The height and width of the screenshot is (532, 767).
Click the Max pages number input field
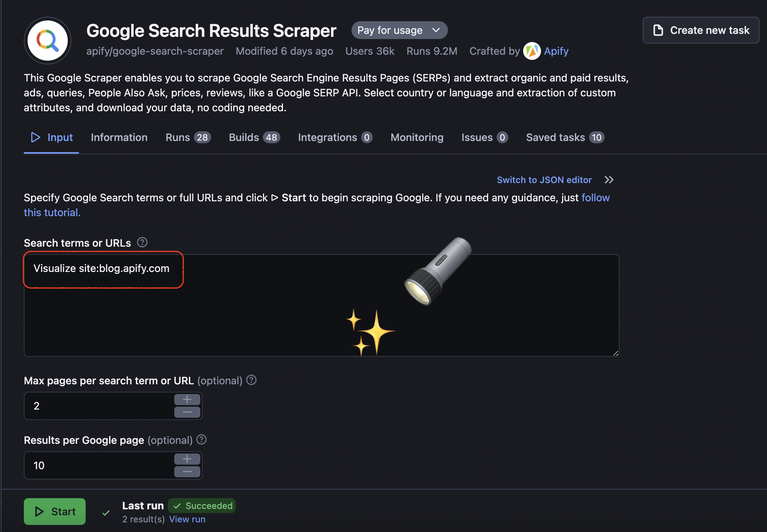tap(99, 406)
